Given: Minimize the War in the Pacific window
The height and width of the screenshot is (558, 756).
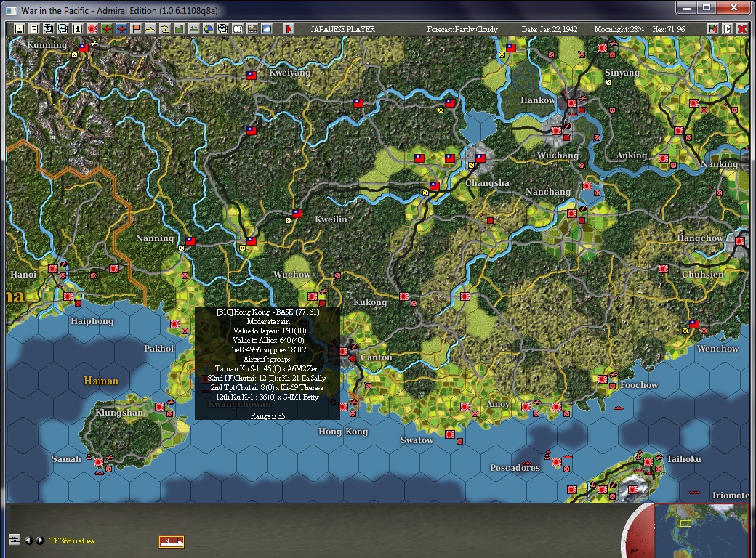Looking at the screenshot, I should click(687, 7).
